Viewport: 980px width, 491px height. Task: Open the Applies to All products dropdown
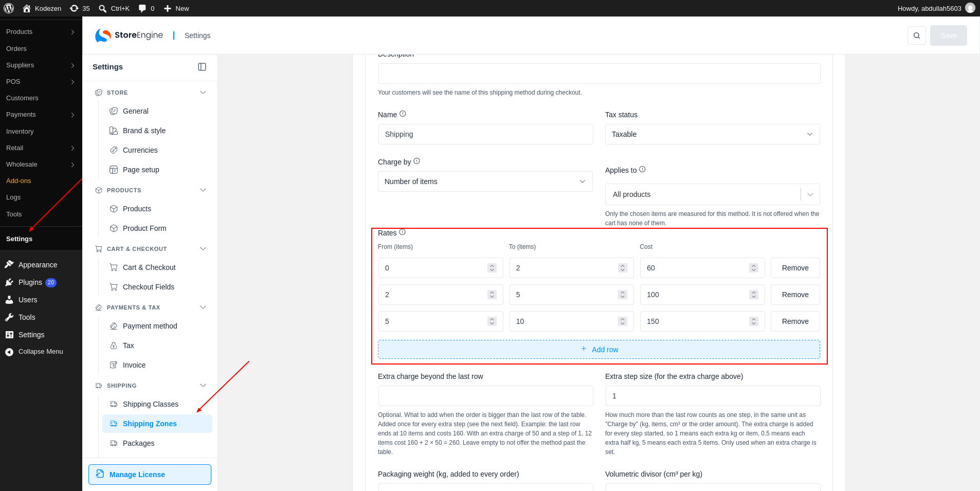pos(712,194)
